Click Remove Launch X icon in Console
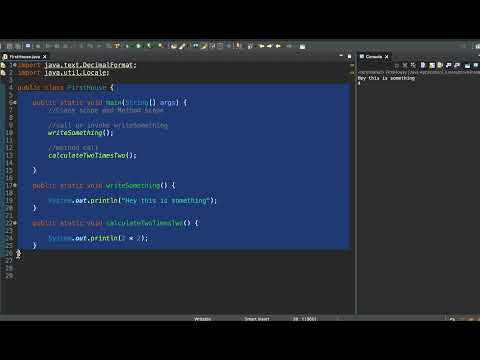The image size is (480, 360). (405, 65)
